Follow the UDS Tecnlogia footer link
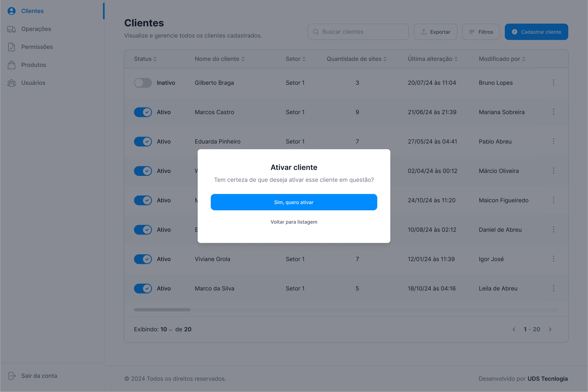The image size is (588, 392). [x=548, y=379]
